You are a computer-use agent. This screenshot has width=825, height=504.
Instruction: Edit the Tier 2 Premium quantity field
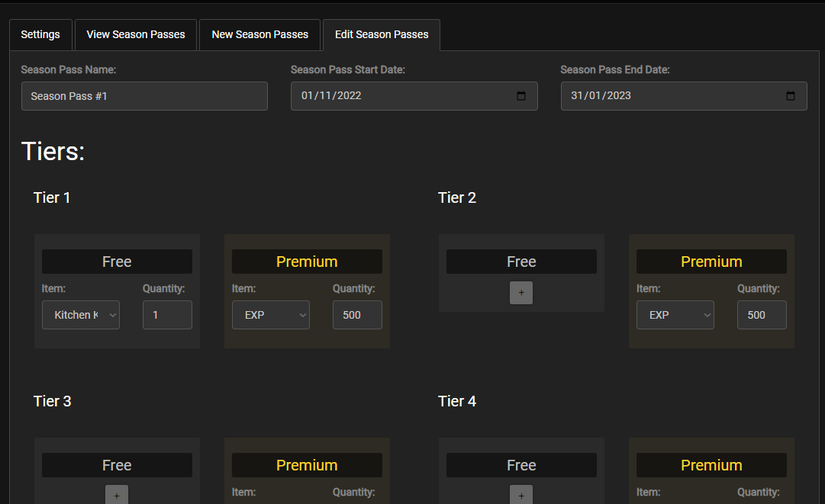(x=762, y=315)
